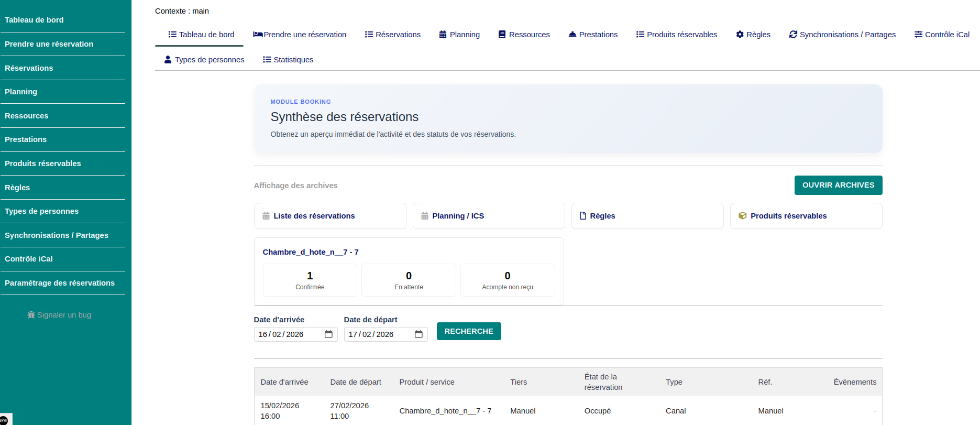Viewport: 980px width, 425px height.
Task: Open the Prestations tab
Action: point(593,35)
